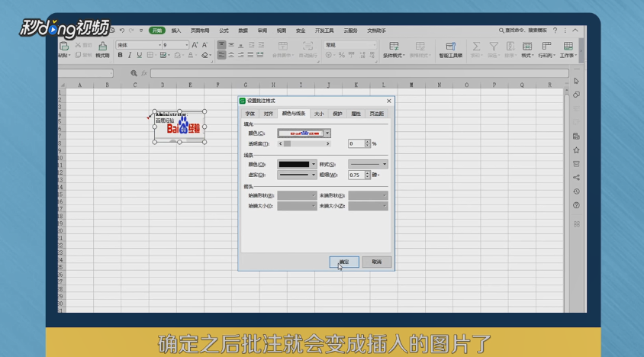This screenshot has height=357, width=644.
Task: Open the line style 样式 dropdown
Action: [384, 164]
